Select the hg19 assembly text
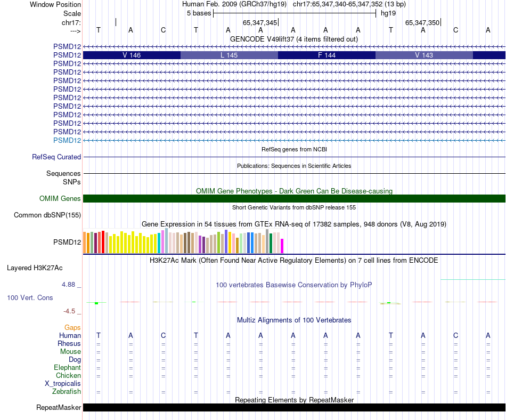Screen dimensions: 506x420 tap(388, 13)
